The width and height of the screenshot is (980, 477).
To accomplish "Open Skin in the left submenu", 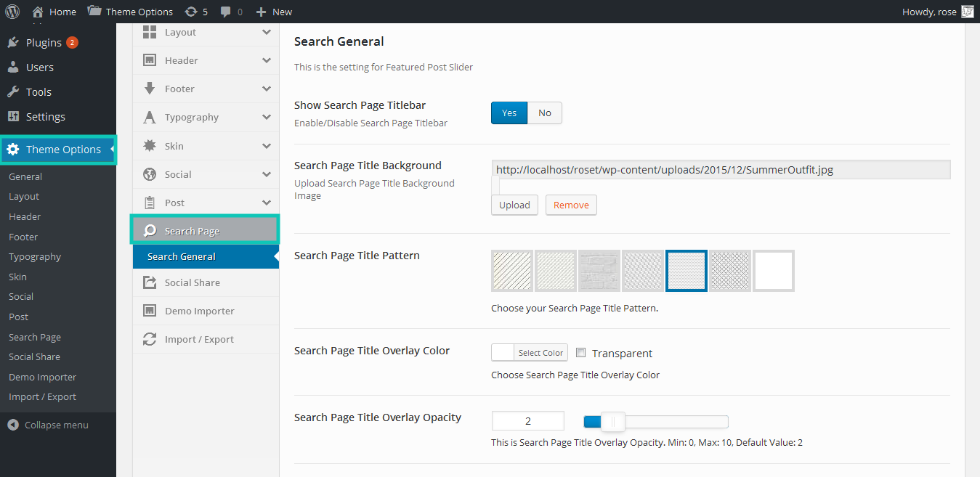I will tap(17, 277).
